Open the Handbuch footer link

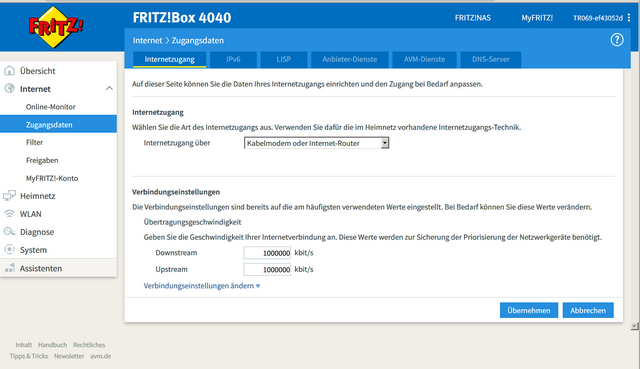point(52,345)
